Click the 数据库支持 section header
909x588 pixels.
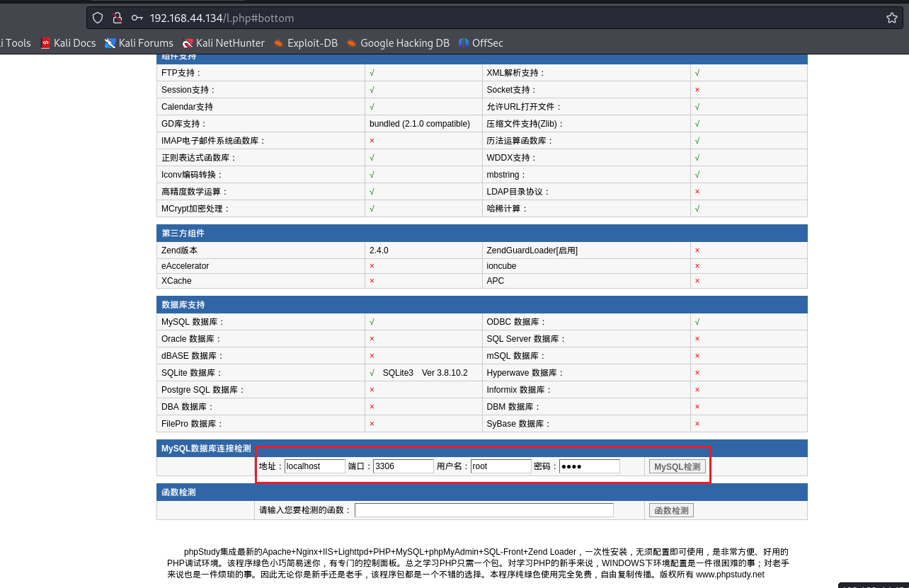183,305
